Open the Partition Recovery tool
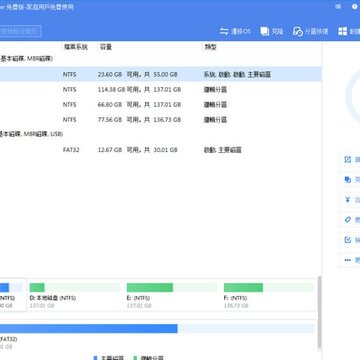This screenshot has width=360, height=360. tap(310, 31)
